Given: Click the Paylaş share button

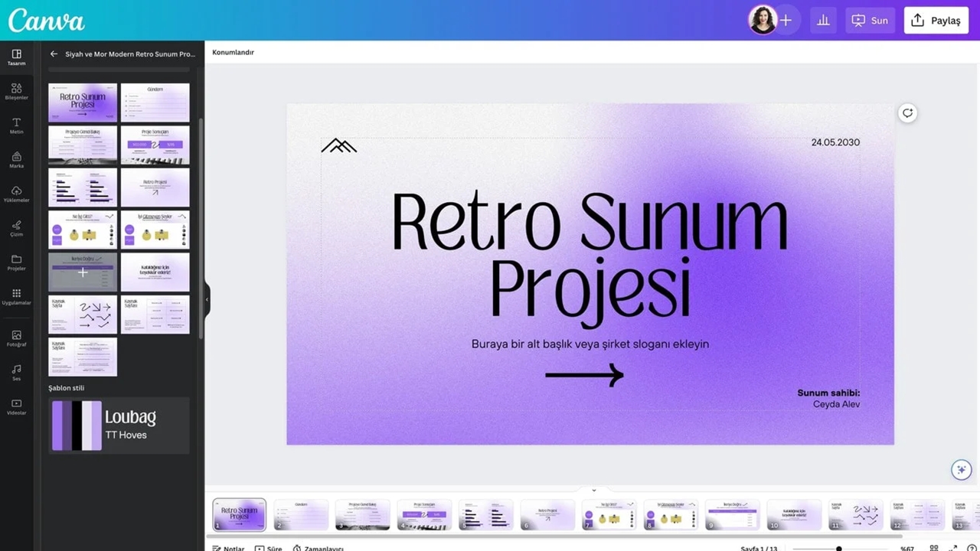Looking at the screenshot, I should pyautogui.click(x=936, y=21).
